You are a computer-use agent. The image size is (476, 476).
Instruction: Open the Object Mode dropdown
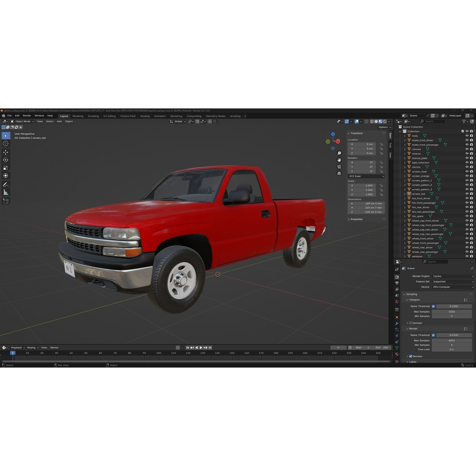[x=22, y=122]
